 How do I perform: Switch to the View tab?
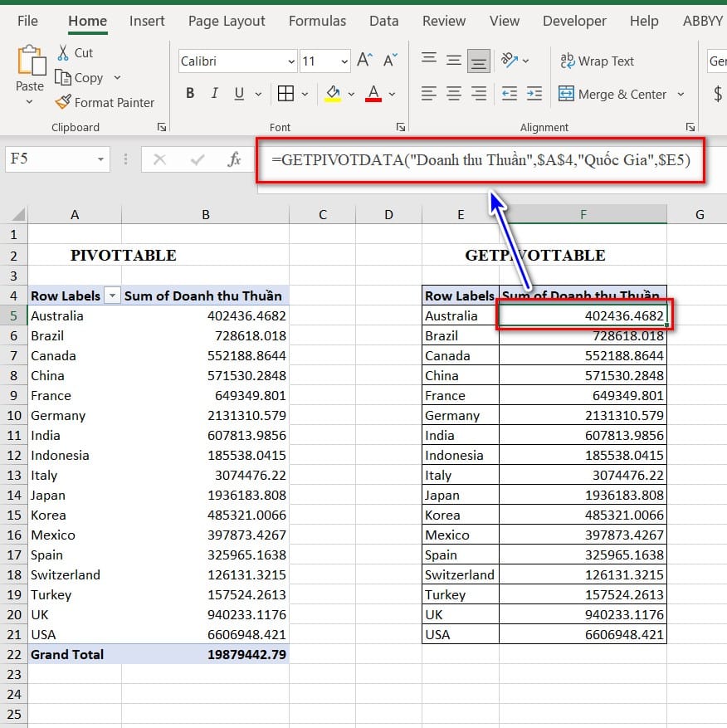point(504,21)
